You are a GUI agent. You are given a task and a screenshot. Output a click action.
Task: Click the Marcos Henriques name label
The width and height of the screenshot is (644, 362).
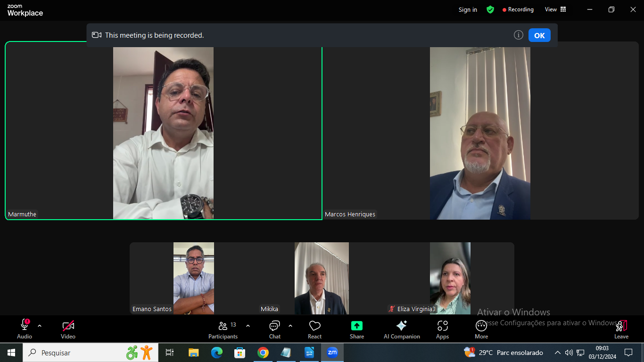[350, 214]
